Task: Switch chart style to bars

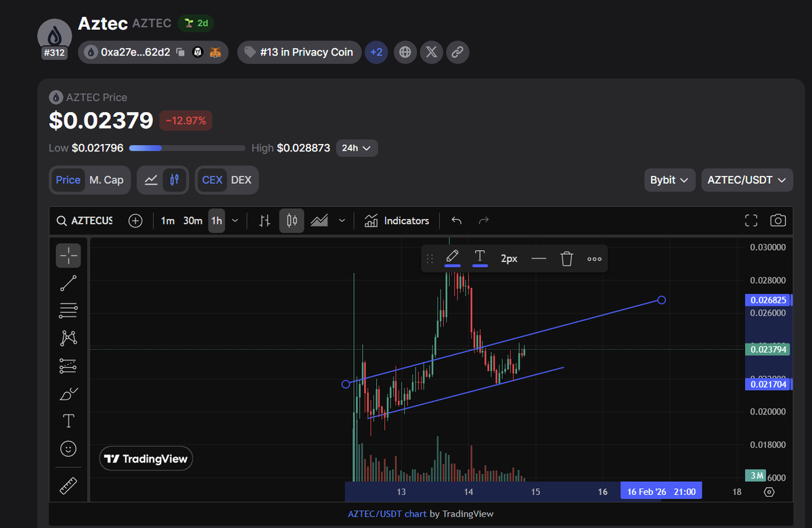Action: click(265, 220)
